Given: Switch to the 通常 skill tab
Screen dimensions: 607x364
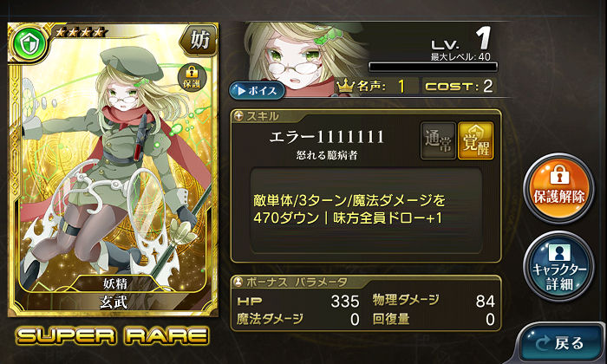Looking at the screenshot, I should point(438,140).
